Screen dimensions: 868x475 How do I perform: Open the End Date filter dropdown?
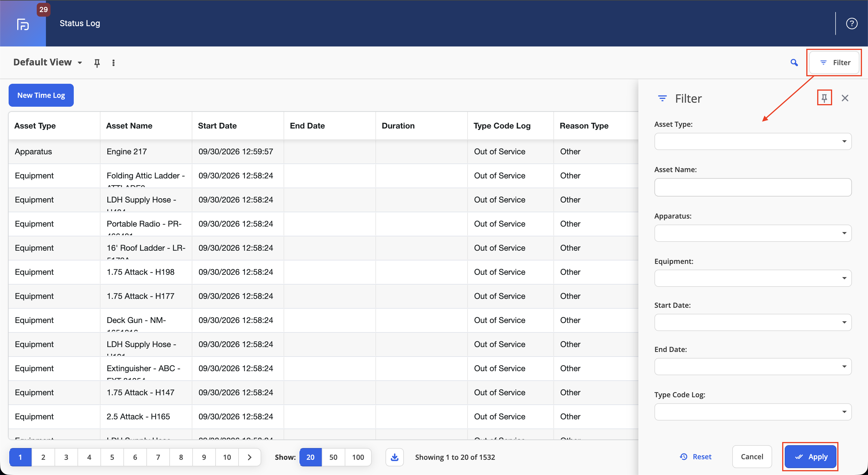pyautogui.click(x=753, y=367)
